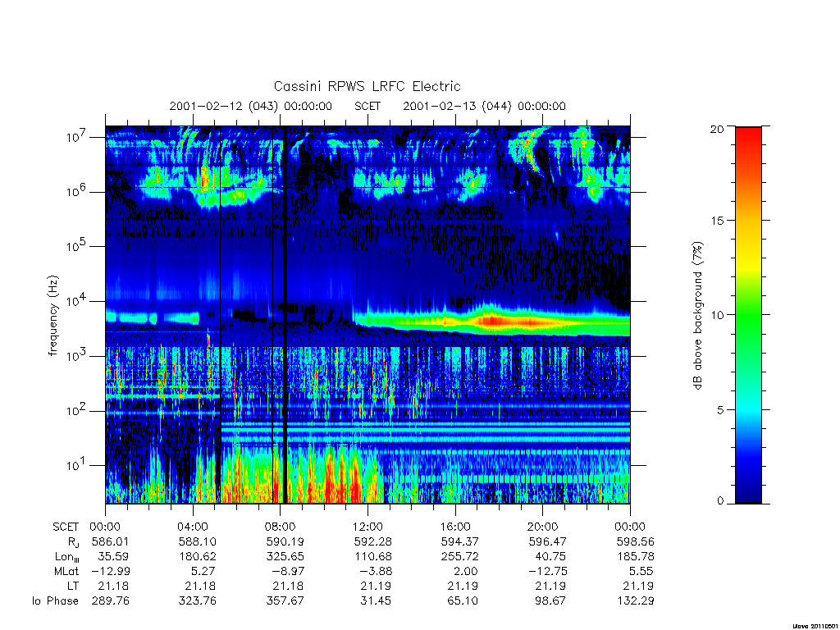Click the Lon III value 180.62
The image size is (840, 630).
[x=198, y=557]
